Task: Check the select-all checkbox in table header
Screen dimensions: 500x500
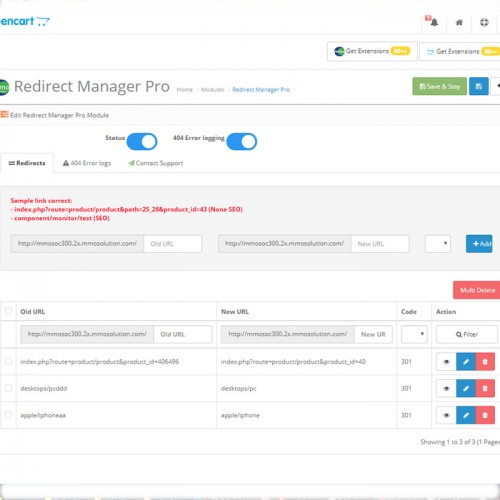Action: tap(8, 311)
